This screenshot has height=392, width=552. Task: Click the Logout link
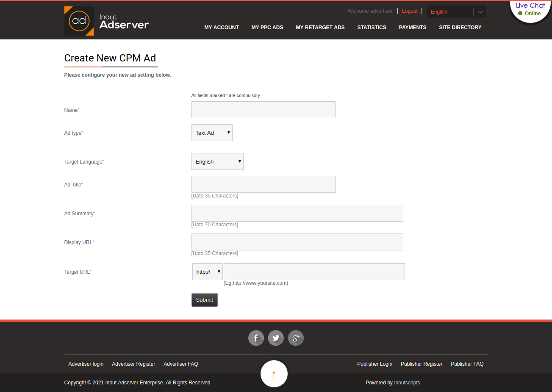(410, 11)
